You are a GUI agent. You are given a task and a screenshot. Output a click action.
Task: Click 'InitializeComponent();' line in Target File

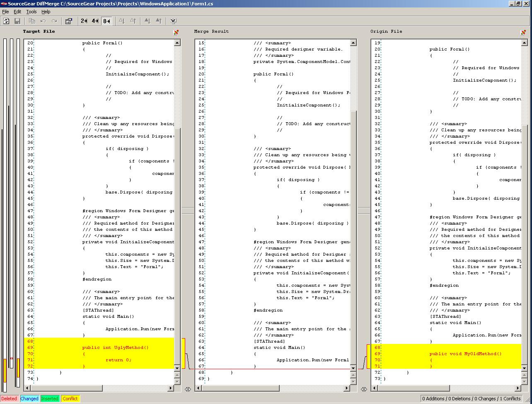pyautogui.click(x=138, y=74)
